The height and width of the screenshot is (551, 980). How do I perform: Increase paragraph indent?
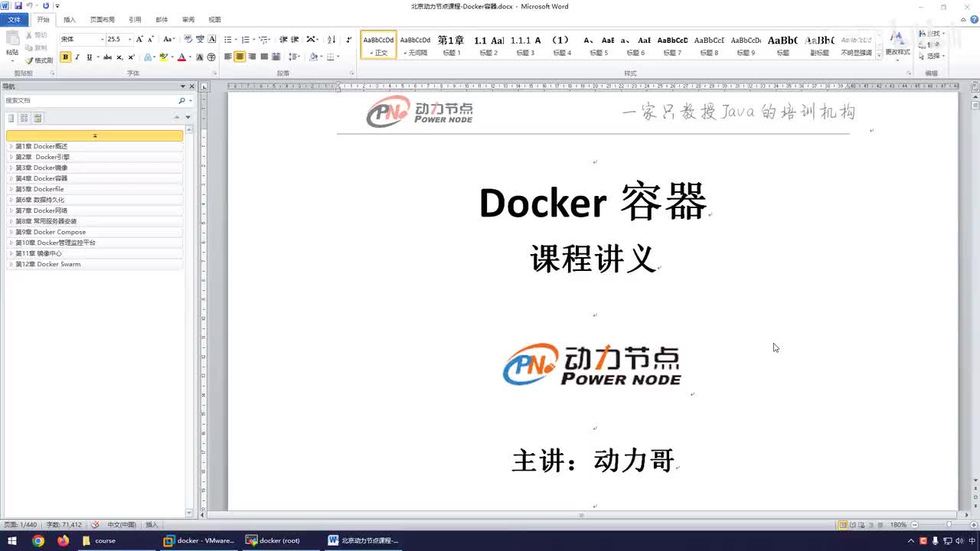coord(295,39)
